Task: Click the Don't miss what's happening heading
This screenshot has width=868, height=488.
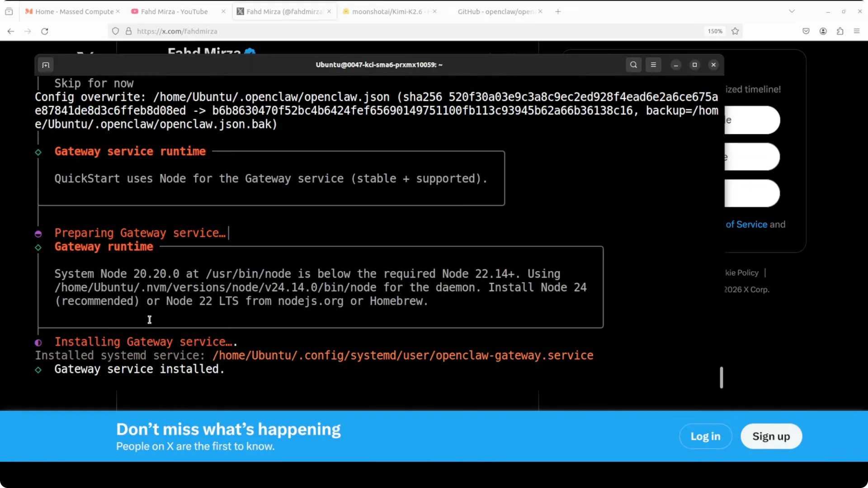Action: [x=228, y=429]
